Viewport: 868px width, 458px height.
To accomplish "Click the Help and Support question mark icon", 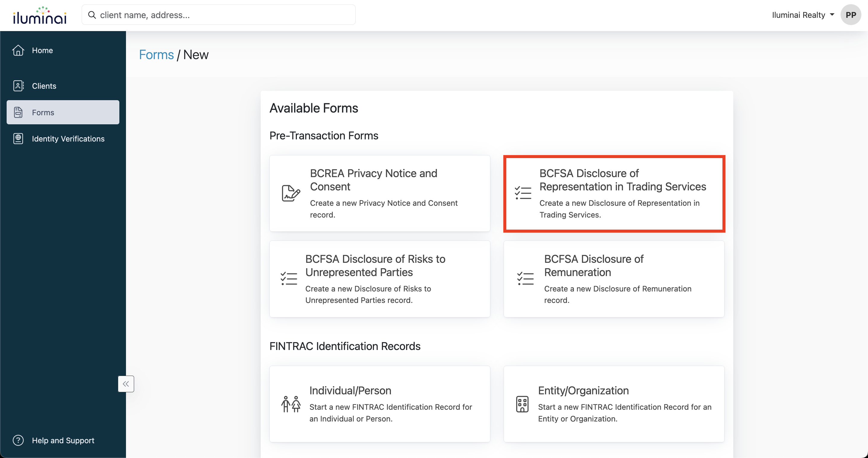I will click(18, 440).
